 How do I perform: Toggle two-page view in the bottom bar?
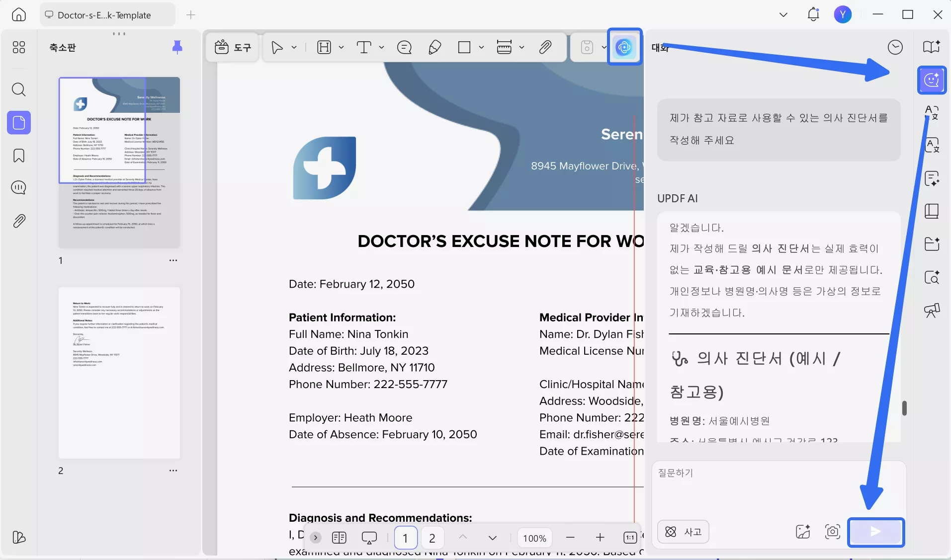click(x=340, y=538)
